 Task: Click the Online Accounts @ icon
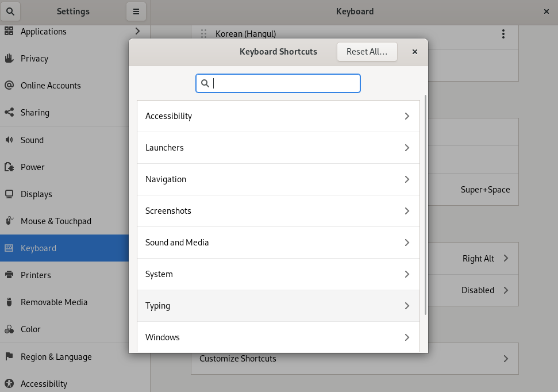point(9,86)
